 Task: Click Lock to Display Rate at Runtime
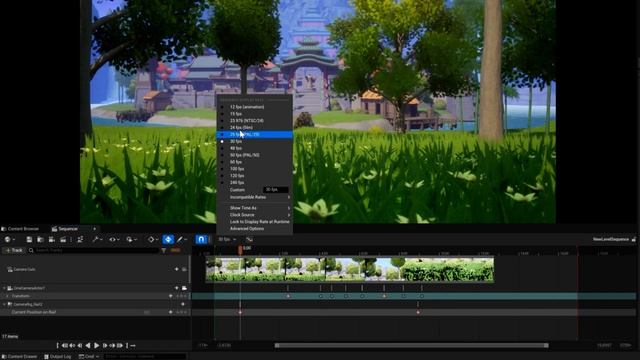coord(254,222)
